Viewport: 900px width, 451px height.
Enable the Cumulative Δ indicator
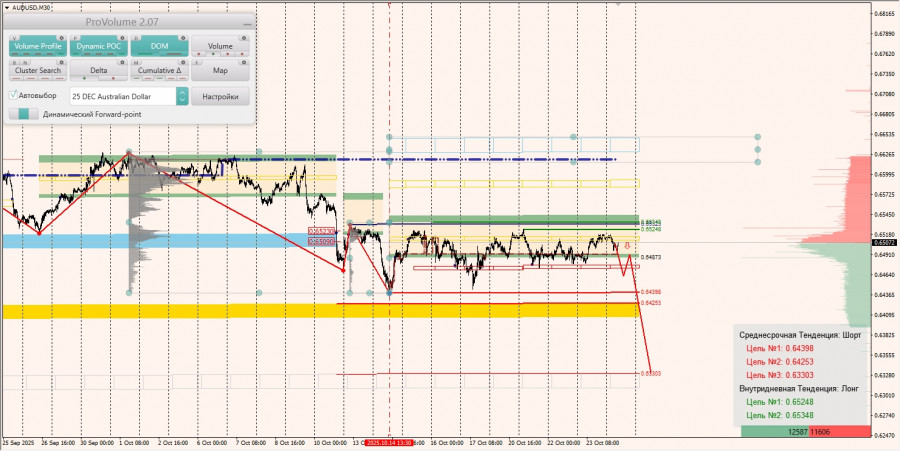(x=160, y=70)
